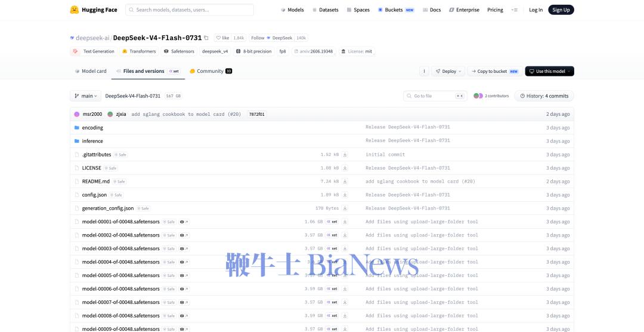The width and height of the screenshot is (644, 332).
Task: Download generation_config.json via download icon
Action: pos(345,208)
